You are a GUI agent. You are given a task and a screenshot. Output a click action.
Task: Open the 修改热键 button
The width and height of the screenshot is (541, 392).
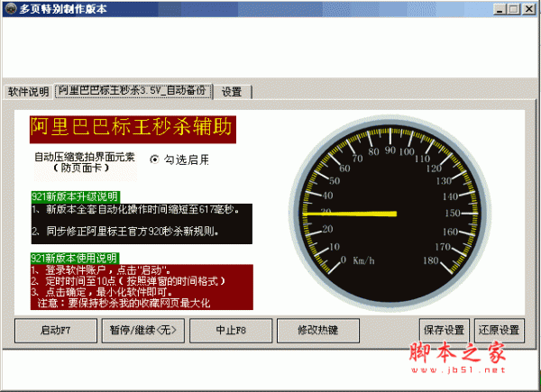tap(317, 331)
